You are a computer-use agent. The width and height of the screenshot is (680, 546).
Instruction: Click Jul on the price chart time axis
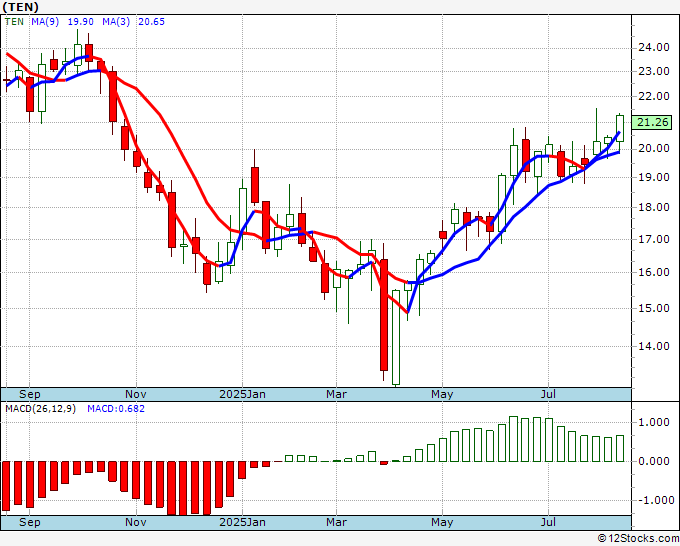click(548, 394)
